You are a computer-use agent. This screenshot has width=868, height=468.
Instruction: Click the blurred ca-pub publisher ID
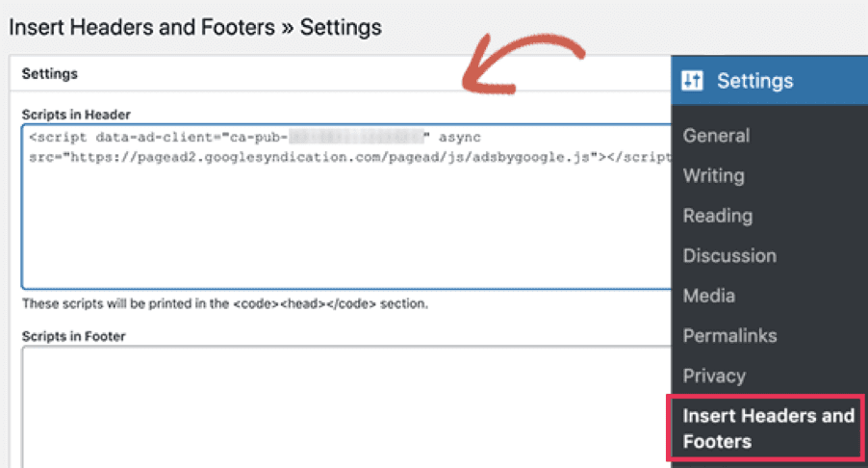click(x=356, y=137)
